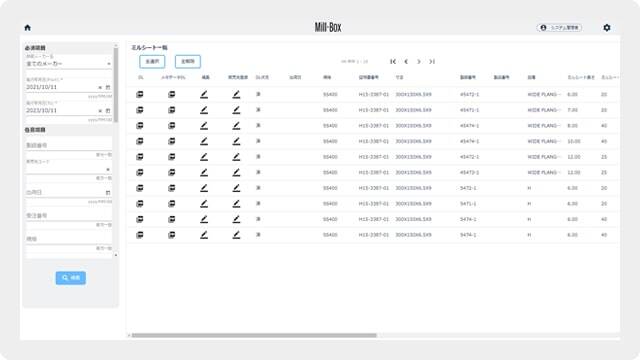640x360 pixels.
Task: Click the deselect-all button above the table
Action: (x=188, y=62)
